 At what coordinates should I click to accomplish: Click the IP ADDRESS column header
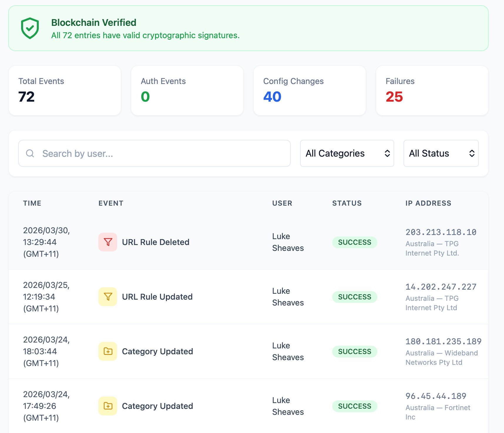pyautogui.click(x=428, y=203)
